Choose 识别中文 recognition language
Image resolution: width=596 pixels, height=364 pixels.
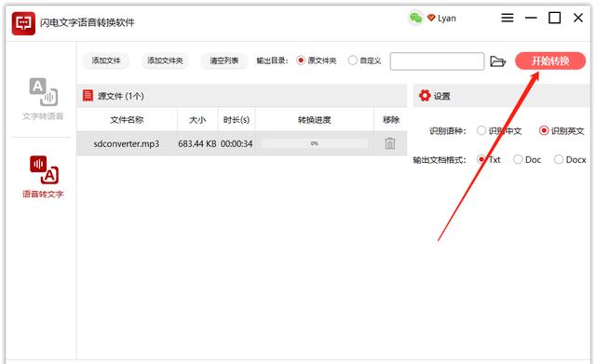[499, 130]
